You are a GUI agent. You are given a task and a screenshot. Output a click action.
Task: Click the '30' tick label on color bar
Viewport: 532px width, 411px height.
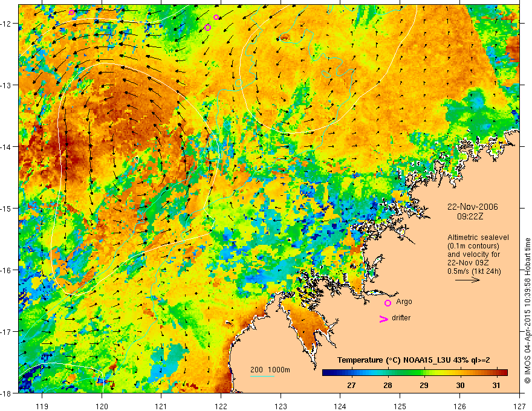(460, 385)
